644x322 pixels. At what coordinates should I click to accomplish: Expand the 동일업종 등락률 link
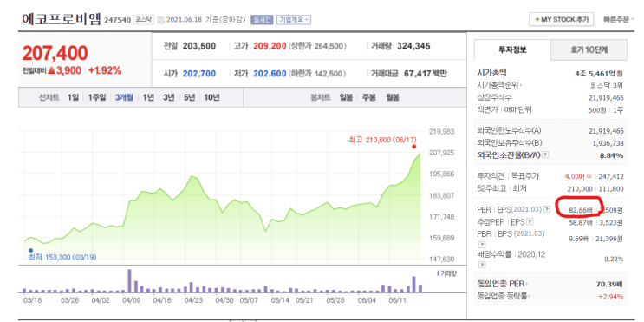tap(504, 296)
